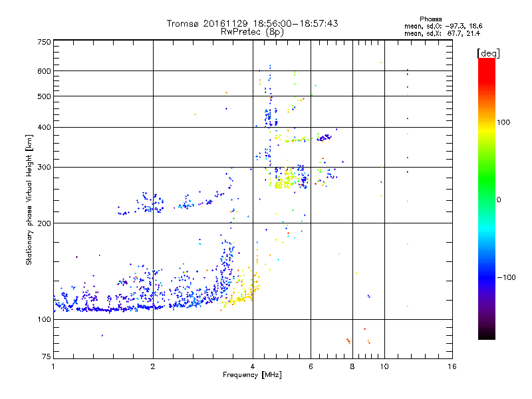Screen dimensions: 532x399
Task: Click the y-axis tick label '300'
Action: pos(44,168)
